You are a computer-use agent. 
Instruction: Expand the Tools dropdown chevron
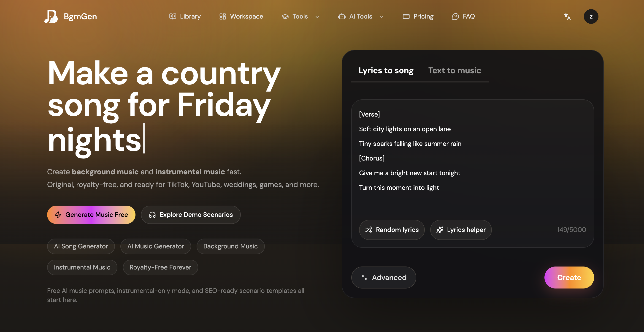pyautogui.click(x=317, y=17)
